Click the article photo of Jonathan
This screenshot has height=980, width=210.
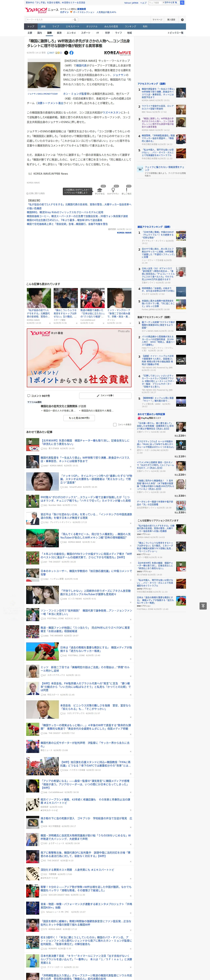coord(44,75)
